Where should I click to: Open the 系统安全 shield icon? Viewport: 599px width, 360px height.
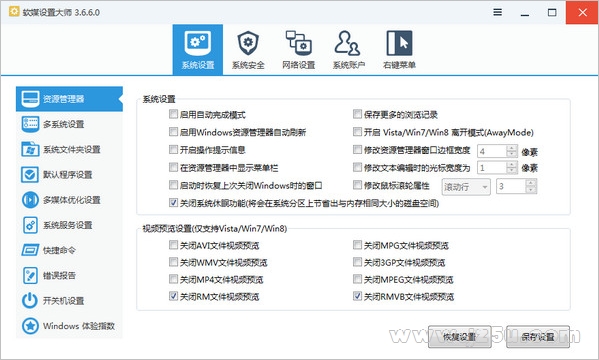pyautogui.click(x=248, y=42)
